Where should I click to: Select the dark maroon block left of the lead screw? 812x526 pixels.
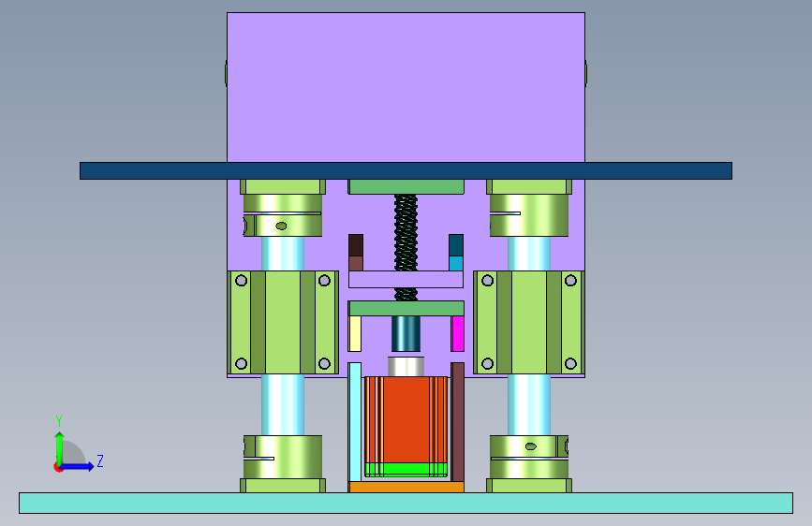356,245
